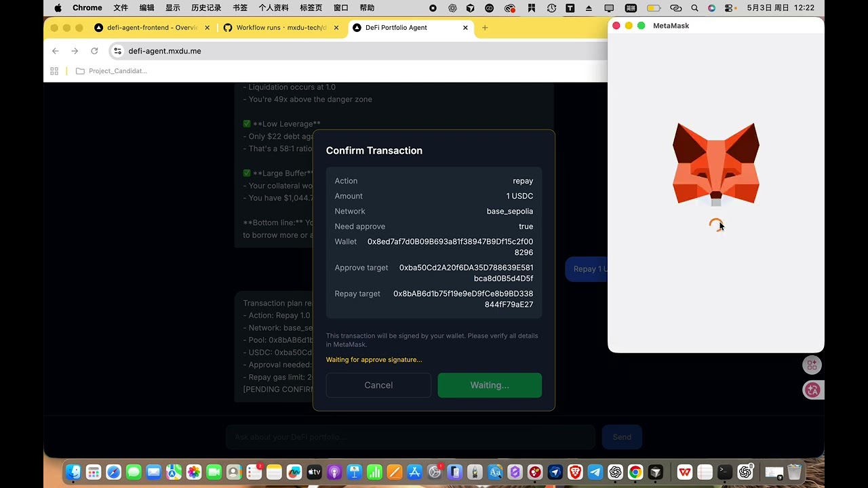Open Photos from the Dock
This screenshot has height=488, width=868.
194,472
